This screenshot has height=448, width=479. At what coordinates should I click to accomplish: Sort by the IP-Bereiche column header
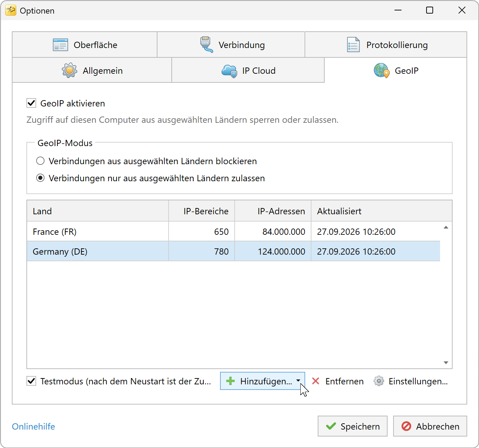(202, 211)
